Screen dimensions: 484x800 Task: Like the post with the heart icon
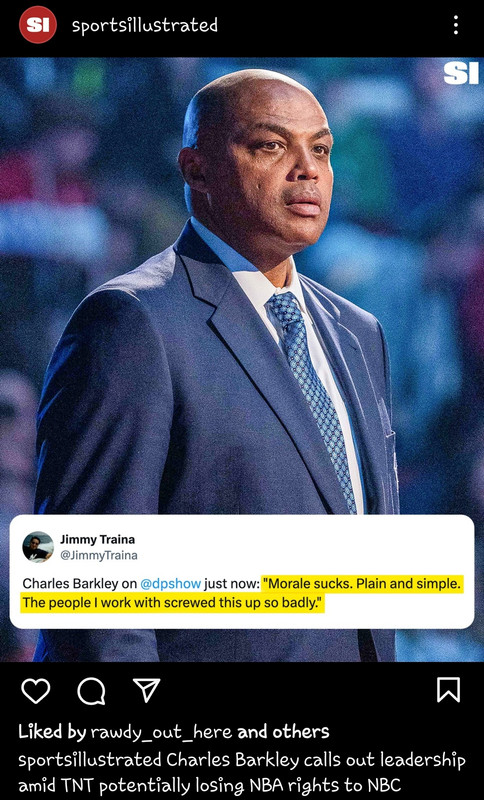[36, 691]
